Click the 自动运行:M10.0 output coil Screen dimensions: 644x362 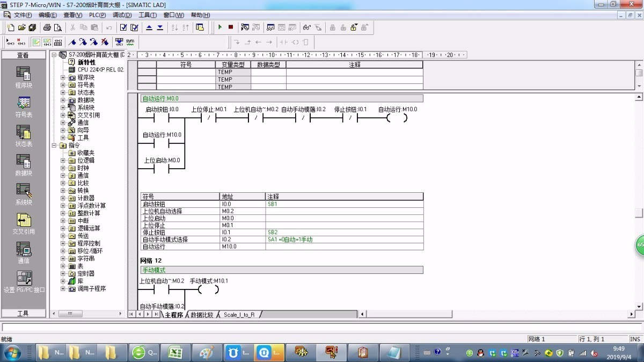click(397, 118)
